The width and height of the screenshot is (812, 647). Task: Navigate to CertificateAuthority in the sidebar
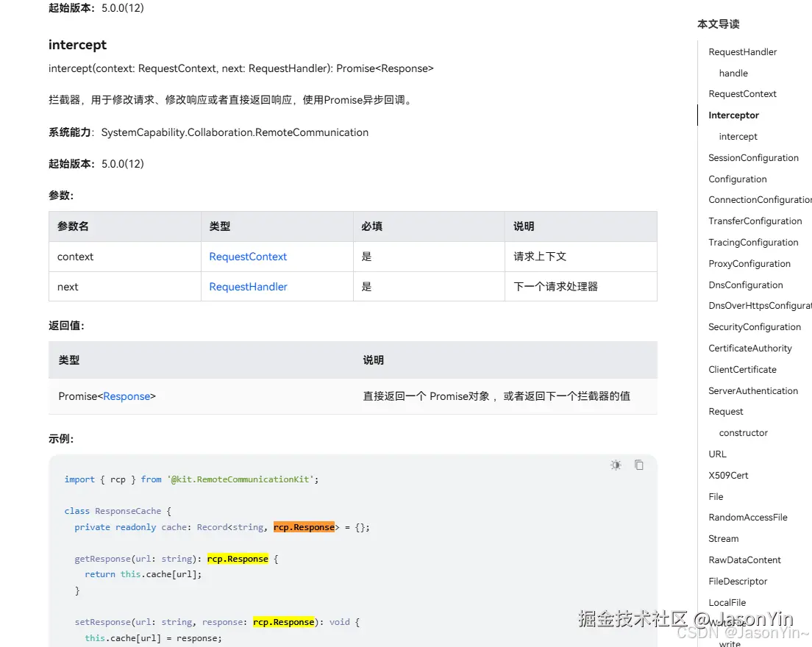click(x=750, y=348)
